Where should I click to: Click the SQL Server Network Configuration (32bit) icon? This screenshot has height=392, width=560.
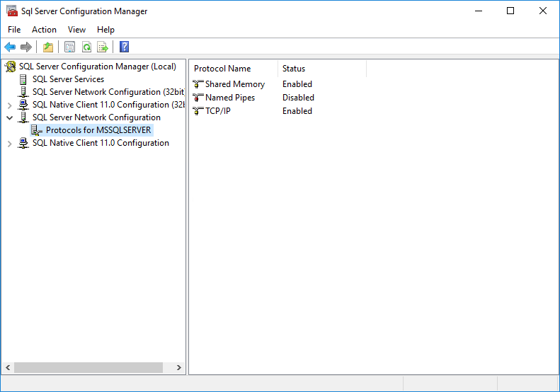[23, 92]
